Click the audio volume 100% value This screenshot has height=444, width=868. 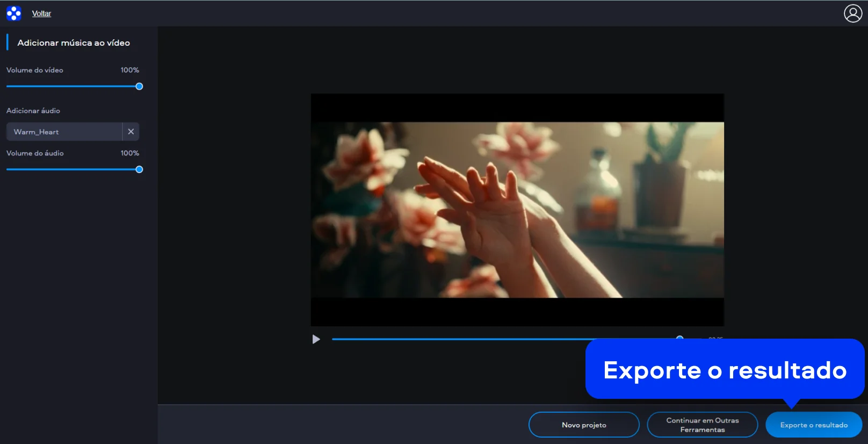click(129, 153)
